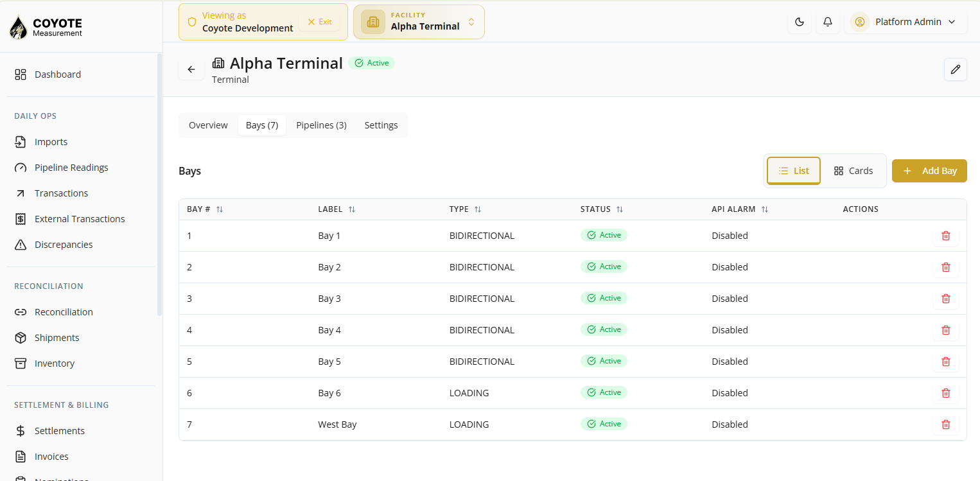This screenshot has width=980, height=481.
Task: Switch to Cards view
Action: (x=853, y=171)
